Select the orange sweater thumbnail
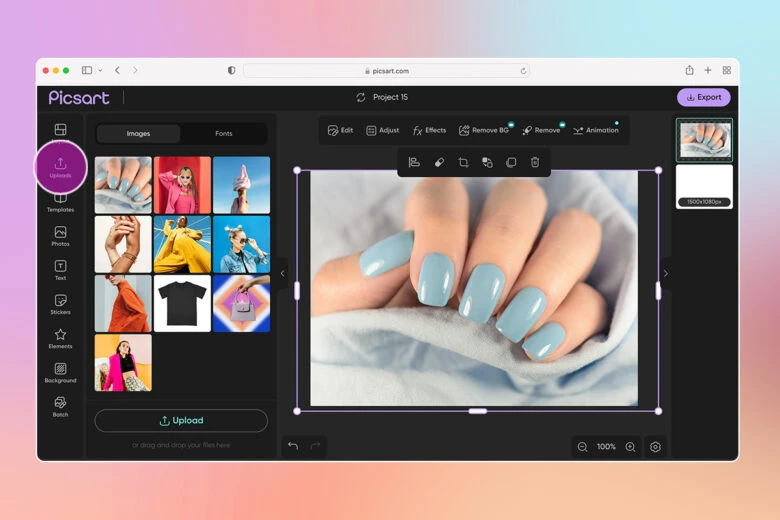This screenshot has width=780, height=520. pyautogui.click(x=123, y=304)
